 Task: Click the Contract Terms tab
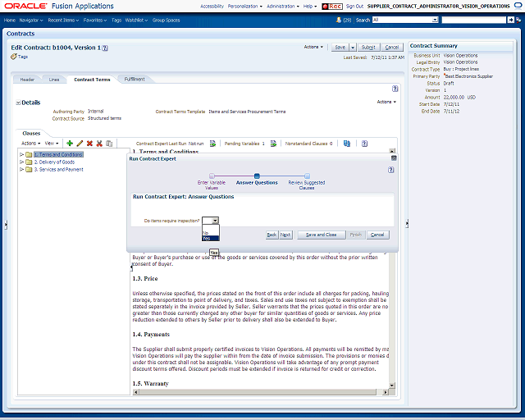click(92, 80)
